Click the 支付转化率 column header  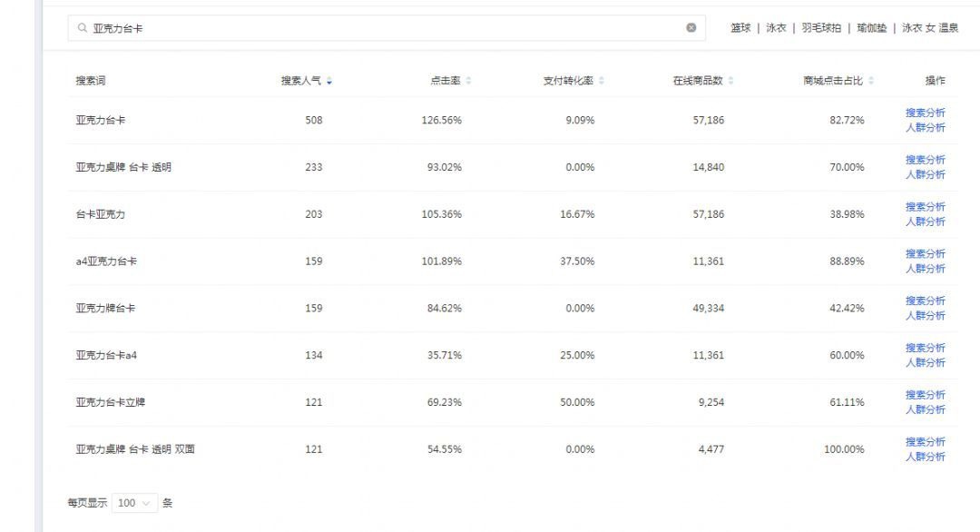point(568,81)
